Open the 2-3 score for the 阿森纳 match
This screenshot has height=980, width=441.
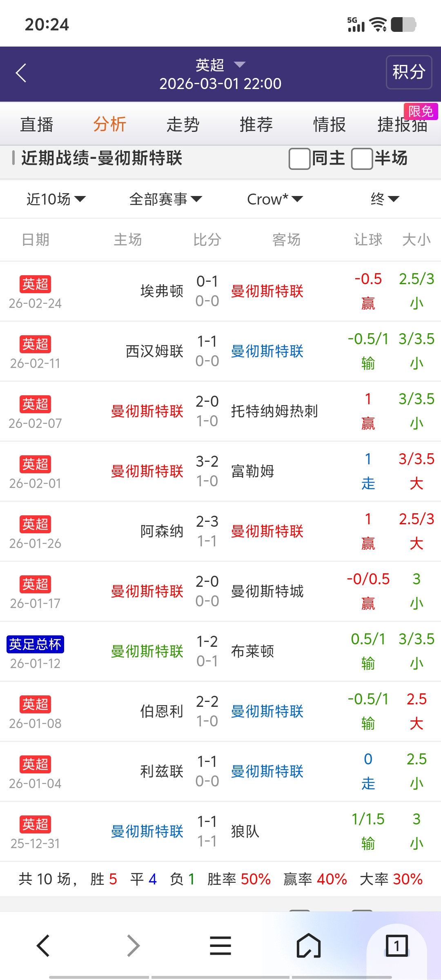click(207, 521)
